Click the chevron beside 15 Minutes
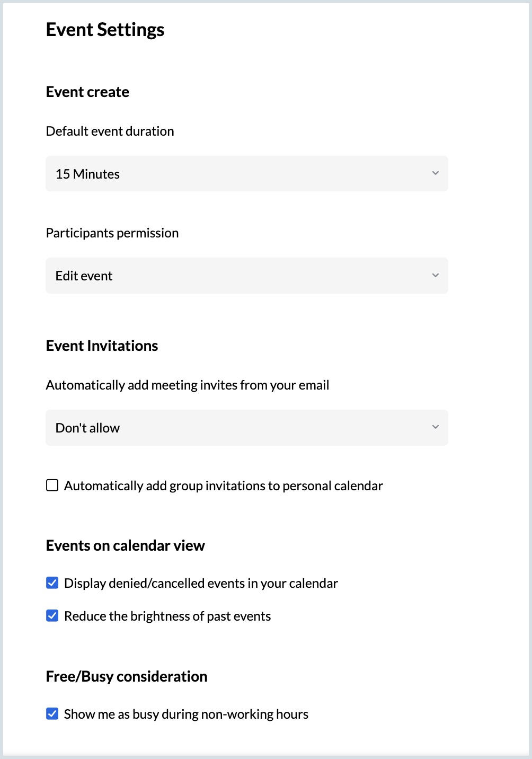The height and width of the screenshot is (759, 532). click(x=436, y=173)
